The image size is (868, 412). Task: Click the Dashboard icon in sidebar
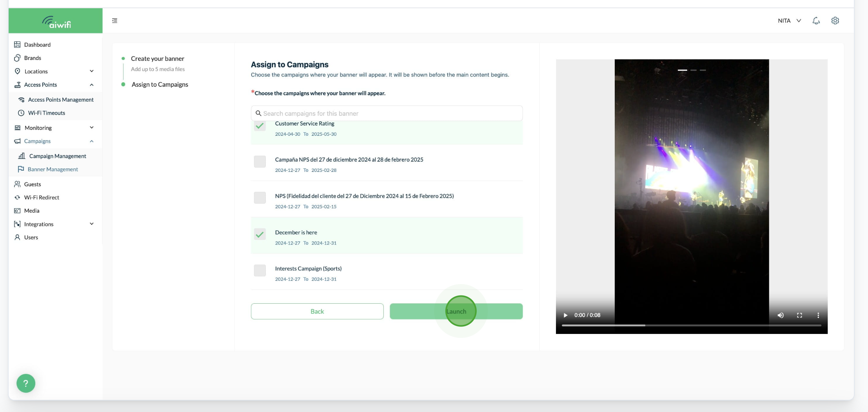(17, 44)
